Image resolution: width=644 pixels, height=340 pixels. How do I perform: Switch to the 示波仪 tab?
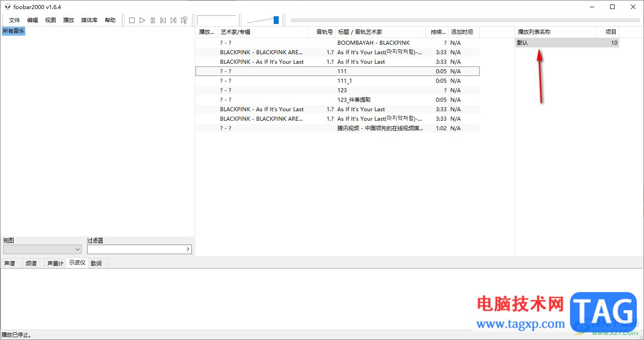[77, 263]
